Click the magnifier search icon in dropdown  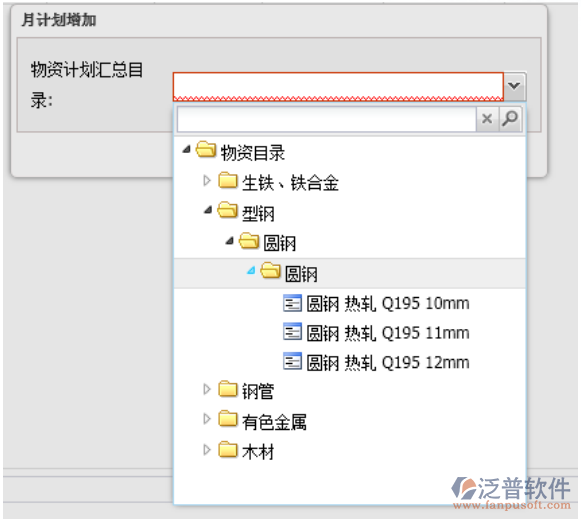click(x=510, y=119)
